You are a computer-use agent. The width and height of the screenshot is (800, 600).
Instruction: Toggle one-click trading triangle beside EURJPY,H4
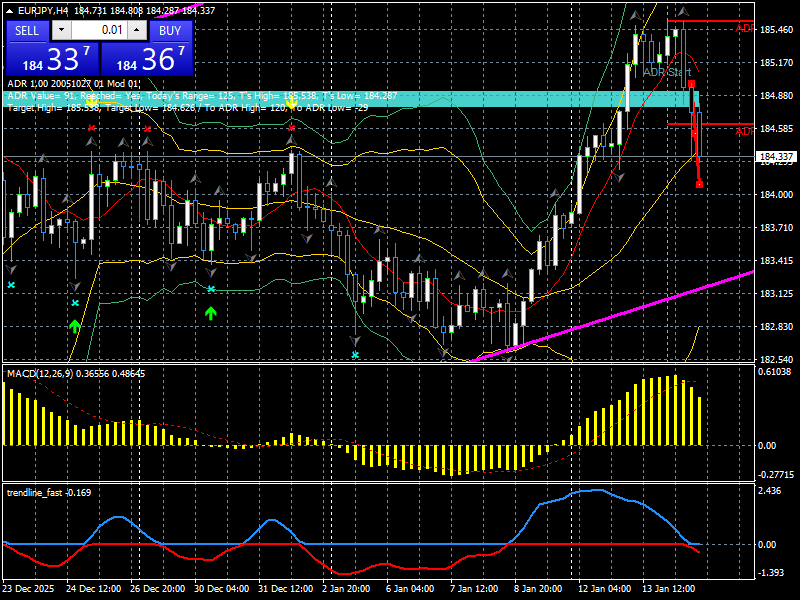10,10
